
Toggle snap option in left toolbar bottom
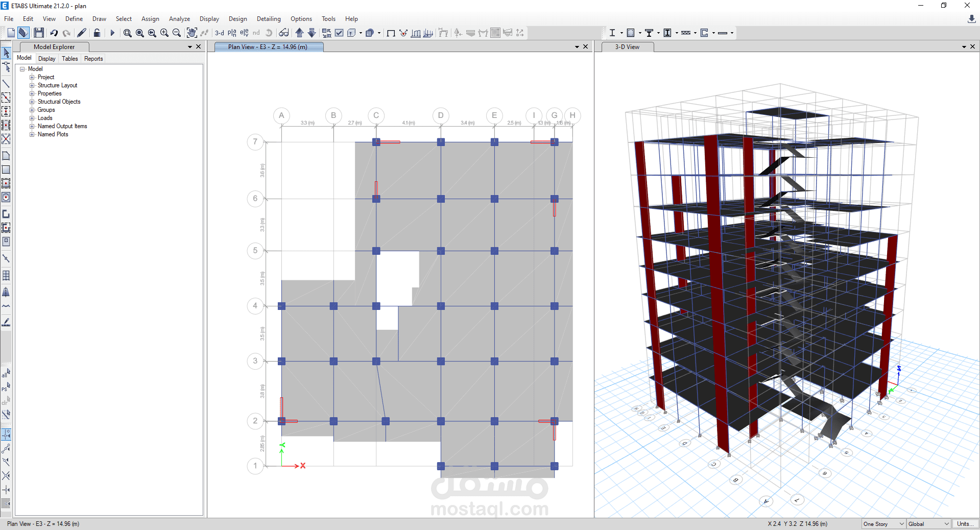6,435
